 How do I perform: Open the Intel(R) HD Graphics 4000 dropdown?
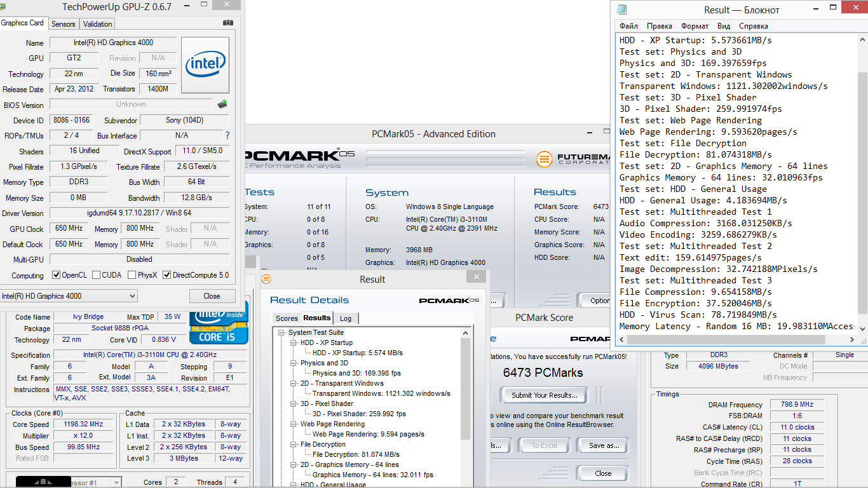point(69,296)
